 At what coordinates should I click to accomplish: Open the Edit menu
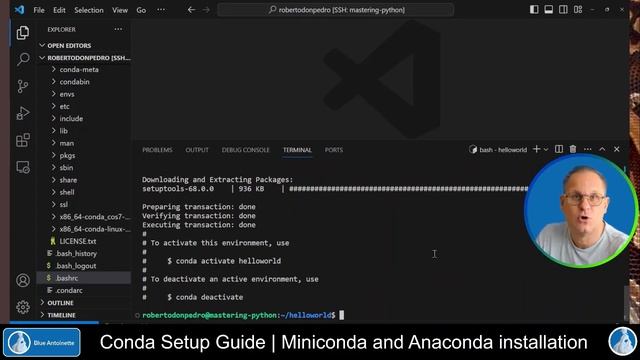pyautogui.click(x=59, y=10)
